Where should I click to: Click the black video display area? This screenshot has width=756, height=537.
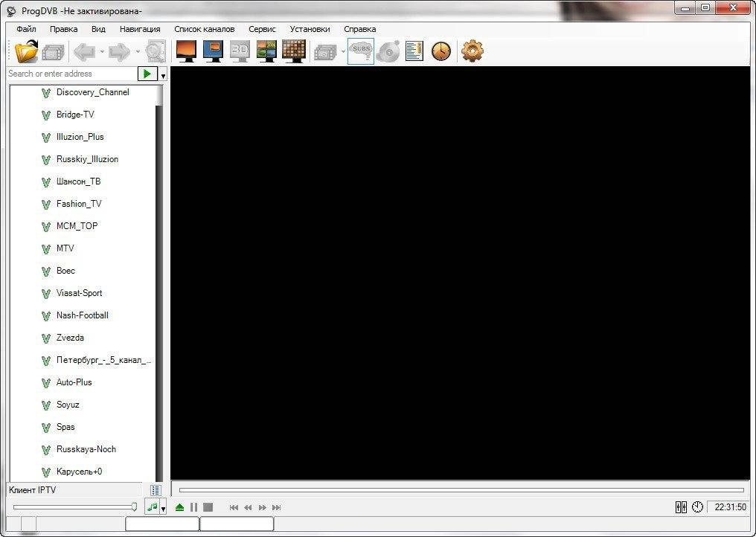[461, 273]
